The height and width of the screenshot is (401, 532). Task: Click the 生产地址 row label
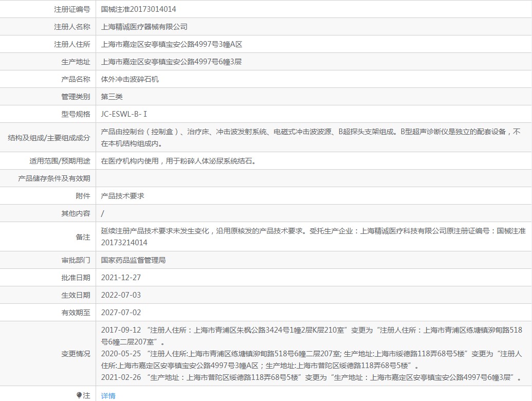click(x=76, y=62)
